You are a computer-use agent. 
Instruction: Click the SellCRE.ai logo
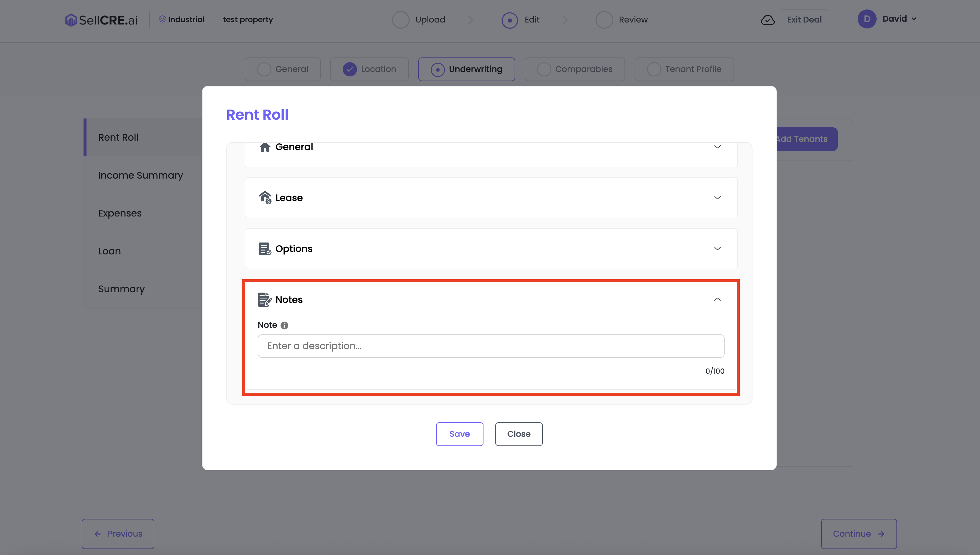101,20
